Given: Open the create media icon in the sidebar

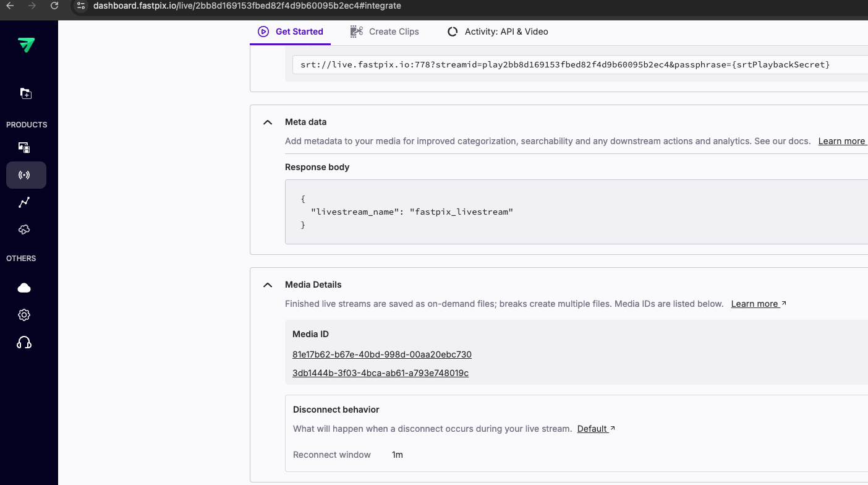Looking at the screenshot, I should (x=25, y=93).
